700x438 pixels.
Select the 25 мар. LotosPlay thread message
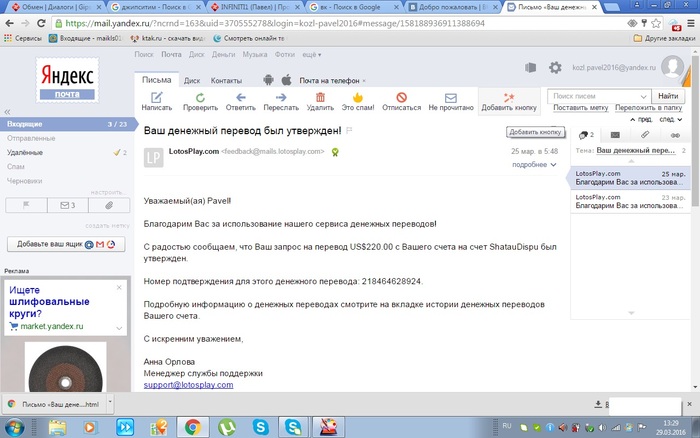[630, 178]
